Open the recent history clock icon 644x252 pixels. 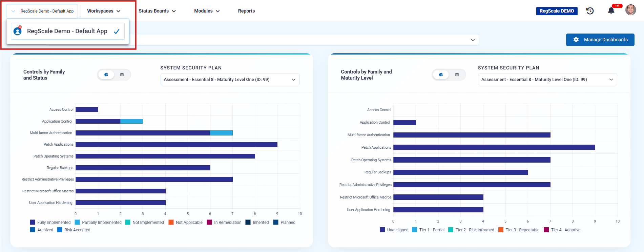(590, 11)
